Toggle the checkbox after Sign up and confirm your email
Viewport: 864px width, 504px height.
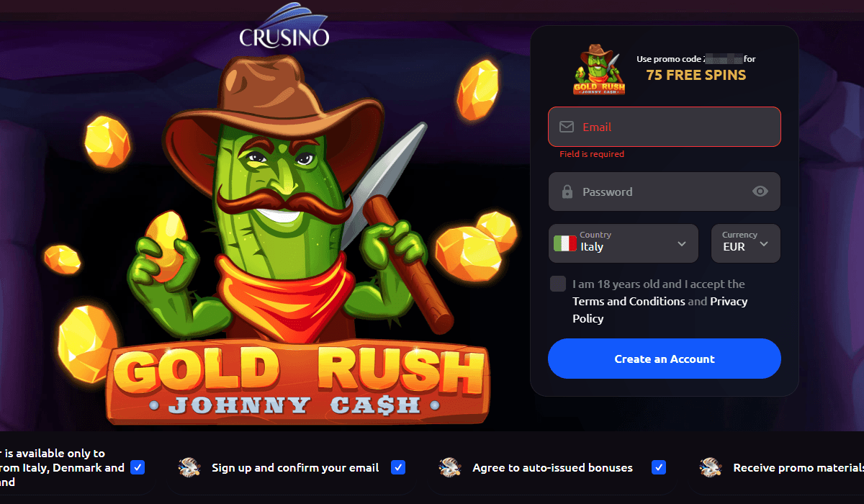[398, 467]
